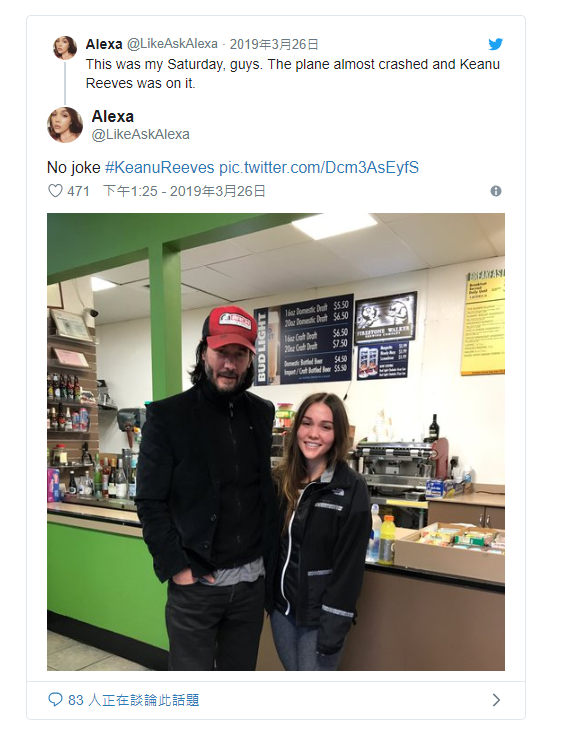Viewport: 581px width, 735px height.
Task: Open the #KeanuReeves hashtag link
Action: [x=159, y=167]
